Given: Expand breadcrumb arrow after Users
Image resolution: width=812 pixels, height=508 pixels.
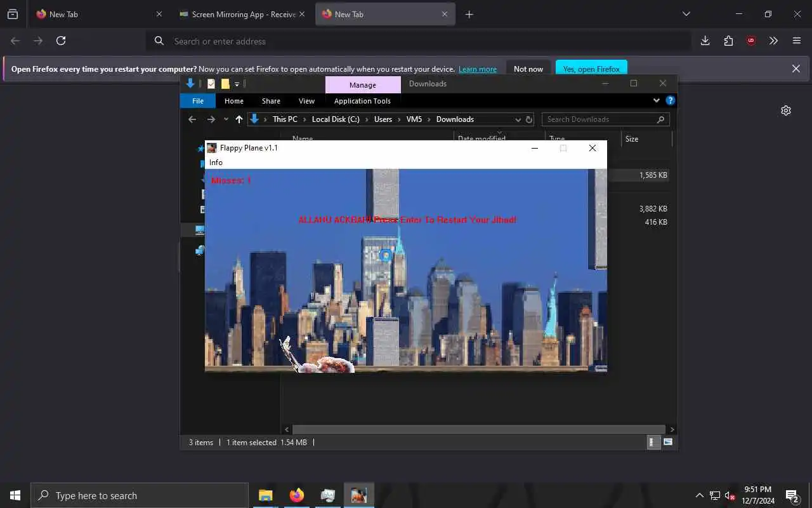Looking at the screenshot, I should [x=400, y=119].
